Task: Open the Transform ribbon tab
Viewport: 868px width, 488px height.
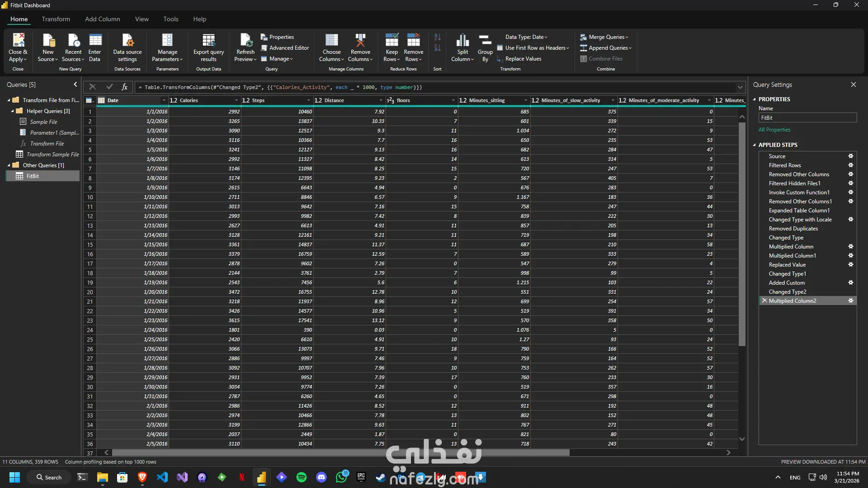Action: pyautogui.click(x=56, y=19)
